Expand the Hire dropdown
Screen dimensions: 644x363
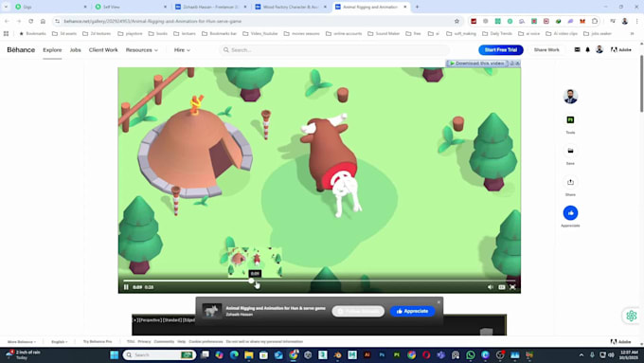click(x=182, y=49)
